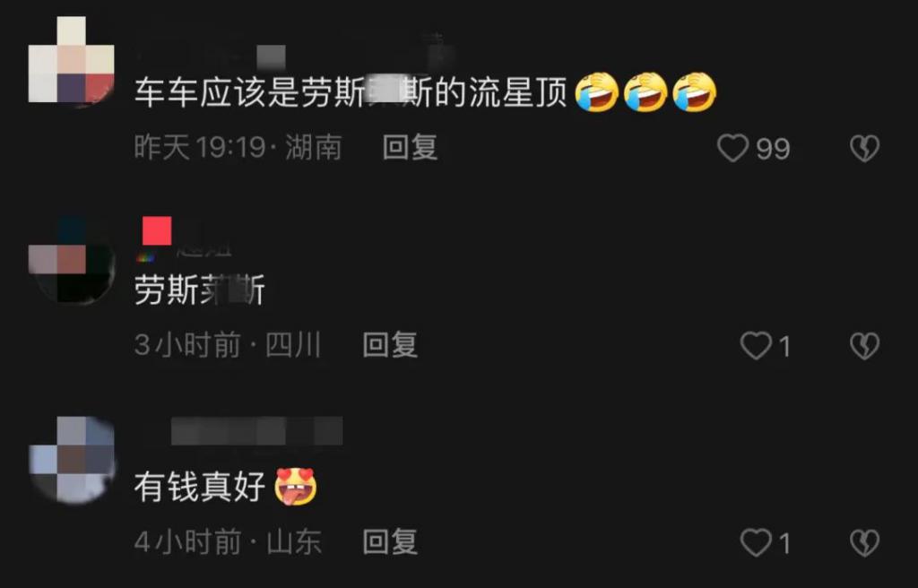Click 回复 under the 有钱真好 comment

pyautogui.click(x=390, y=541)
